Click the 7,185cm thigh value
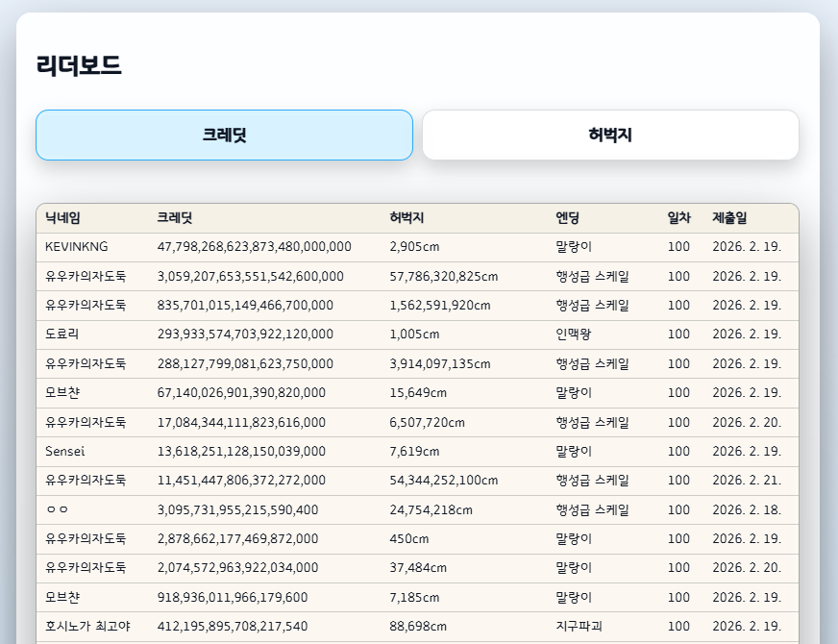This screenshot has width=838, height=644. 415,598
